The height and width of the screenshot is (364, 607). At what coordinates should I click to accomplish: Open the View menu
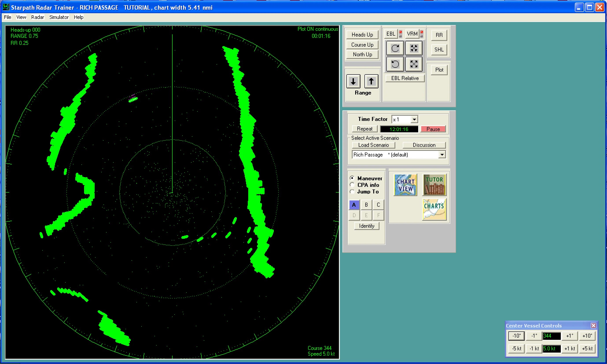click(21, 17)
